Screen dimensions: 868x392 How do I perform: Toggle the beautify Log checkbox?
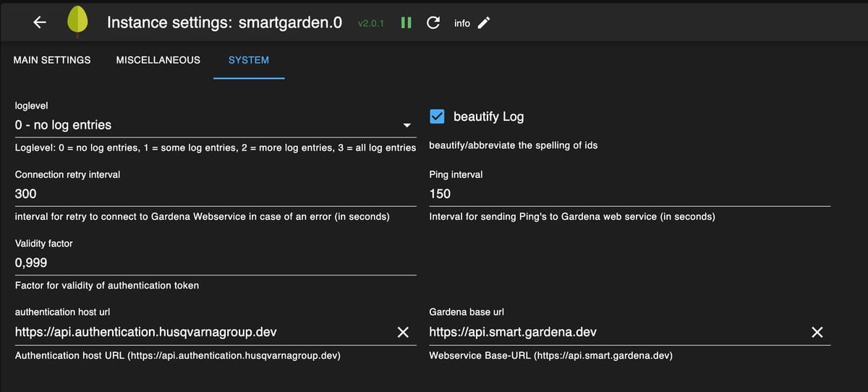437,116
